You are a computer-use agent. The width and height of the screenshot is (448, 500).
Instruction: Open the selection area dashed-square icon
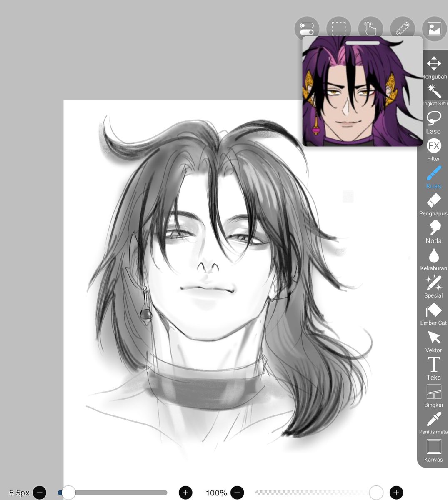tap(339, 29)
